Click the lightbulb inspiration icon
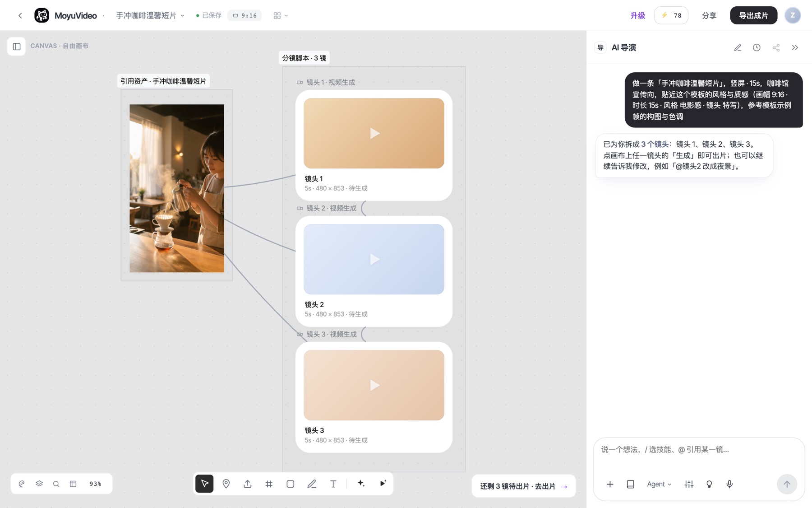The image size is (812, 508). tap(709, 484)
